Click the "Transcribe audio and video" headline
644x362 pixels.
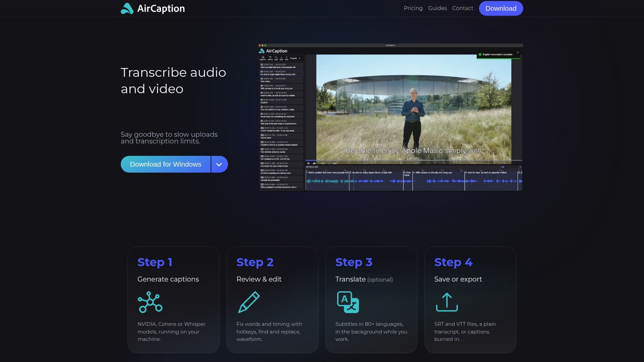click(x=173, y=80)
